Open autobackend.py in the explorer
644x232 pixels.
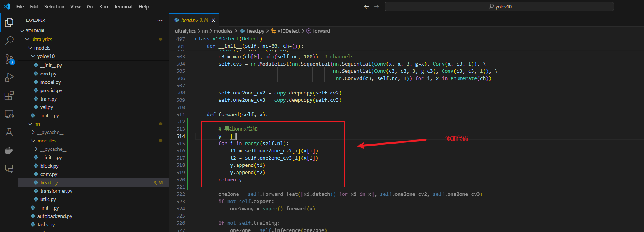[x=93, y=216]
